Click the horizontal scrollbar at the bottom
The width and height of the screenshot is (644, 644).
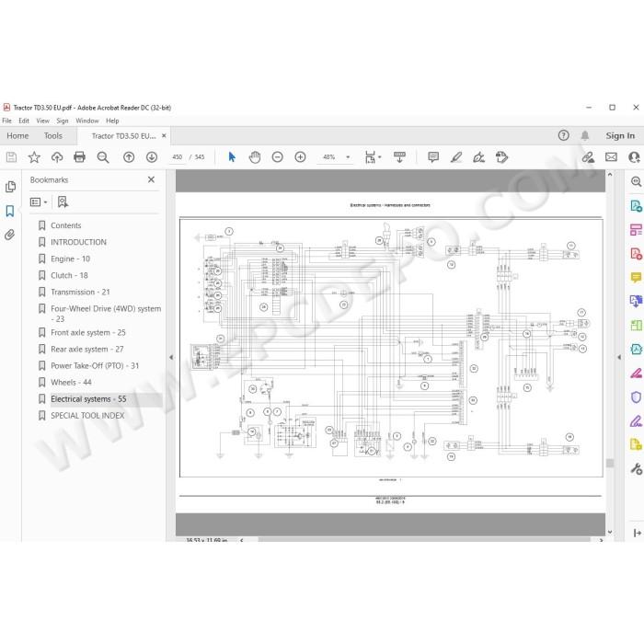pyautogui.click(x=423, y=540)
